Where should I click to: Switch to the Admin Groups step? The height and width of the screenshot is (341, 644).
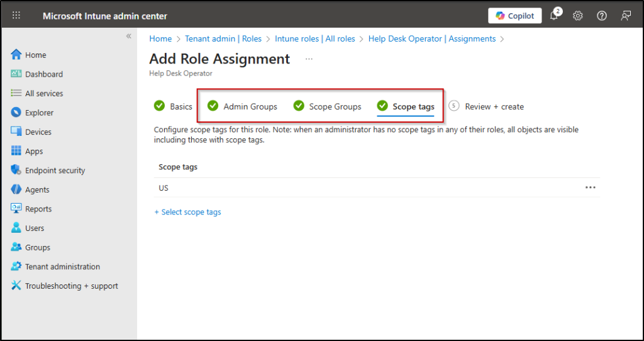point(250,106)
